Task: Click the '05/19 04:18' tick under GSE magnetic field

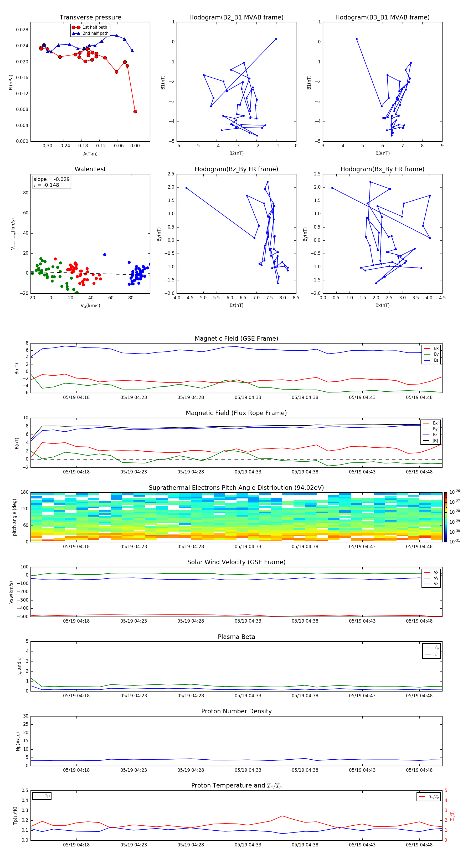Action: pyautogui.click(x=76, y=398)
